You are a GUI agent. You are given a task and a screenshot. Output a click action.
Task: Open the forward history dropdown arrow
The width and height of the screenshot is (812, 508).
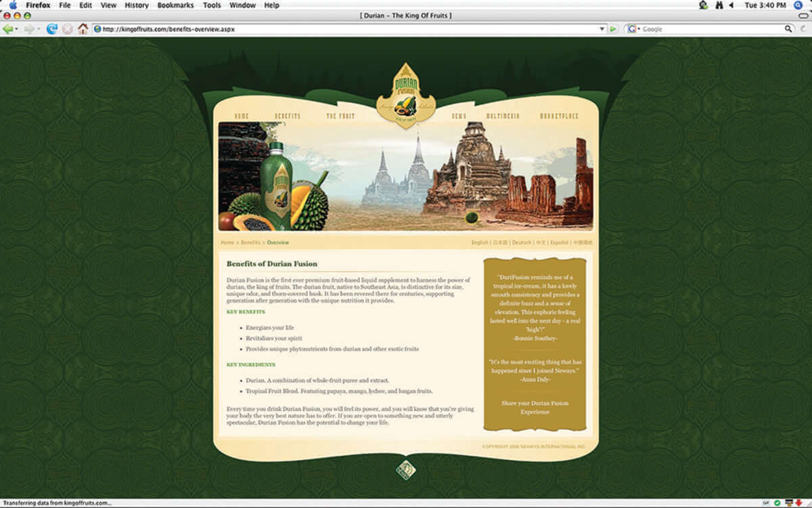38,29
